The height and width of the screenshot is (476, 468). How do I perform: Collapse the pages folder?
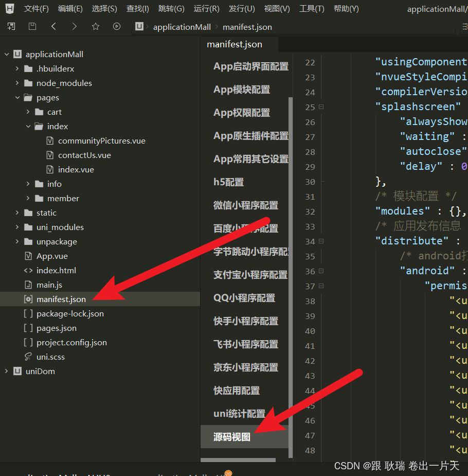tap(17, 97)
